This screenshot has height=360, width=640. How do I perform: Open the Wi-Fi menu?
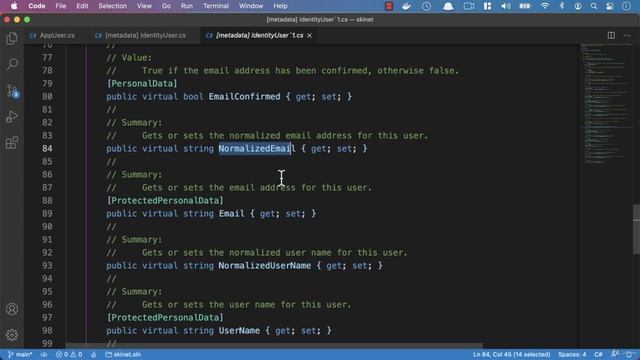click(x=544, y=6)
